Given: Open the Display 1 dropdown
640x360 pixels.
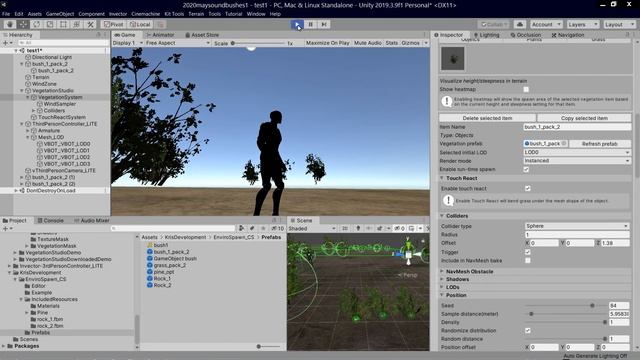Looking at the screenshot, I should 128,43.
